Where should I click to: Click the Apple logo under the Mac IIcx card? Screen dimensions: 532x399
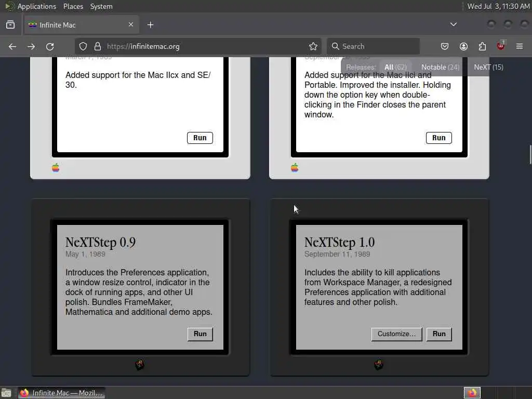(x=56, y=168)
